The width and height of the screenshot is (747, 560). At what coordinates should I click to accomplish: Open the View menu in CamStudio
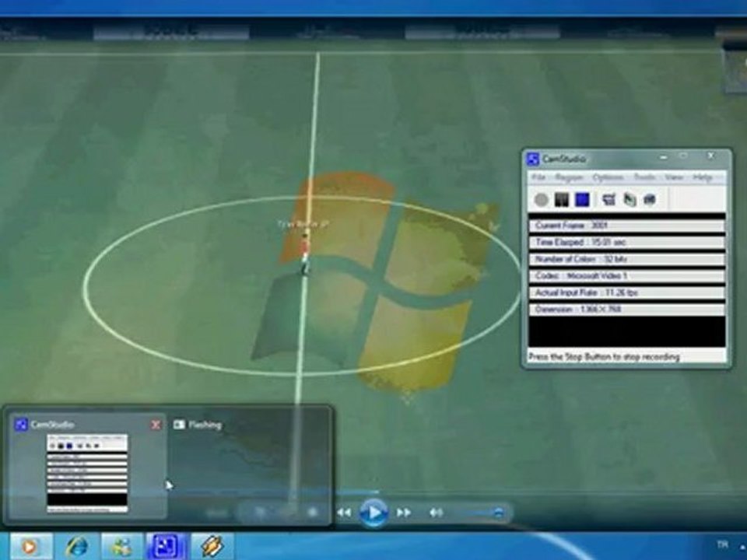674,177
